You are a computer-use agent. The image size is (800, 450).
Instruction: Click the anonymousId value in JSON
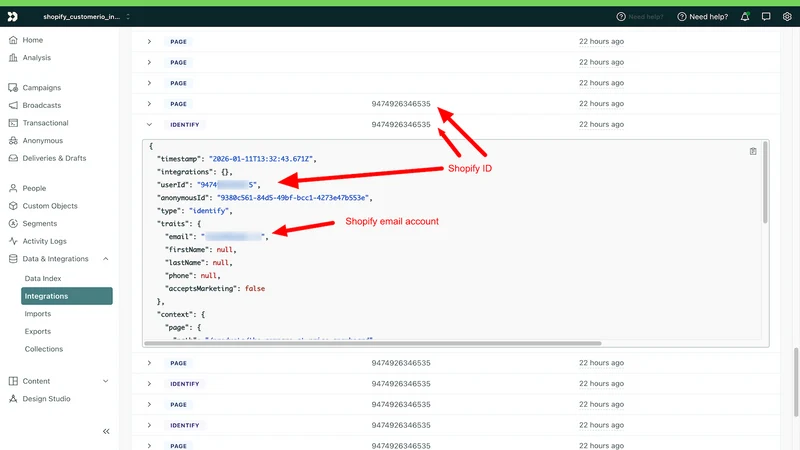pos(293,198)
